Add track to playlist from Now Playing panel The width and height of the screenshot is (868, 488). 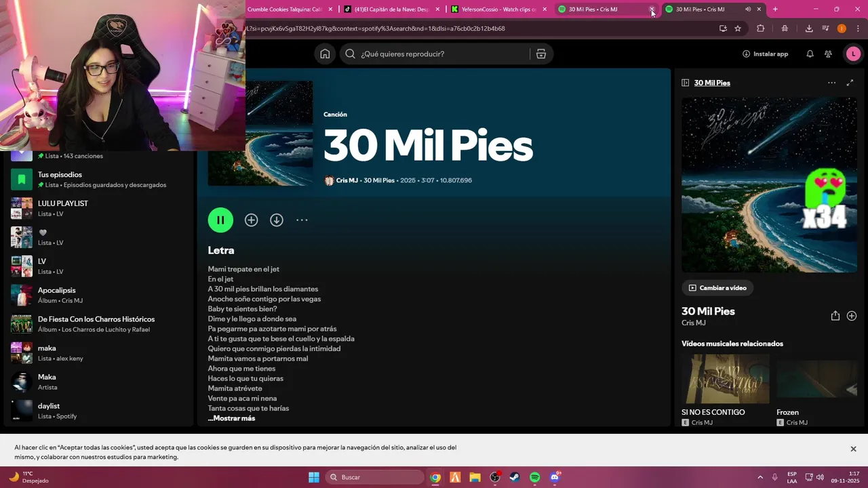pos(852,316)
